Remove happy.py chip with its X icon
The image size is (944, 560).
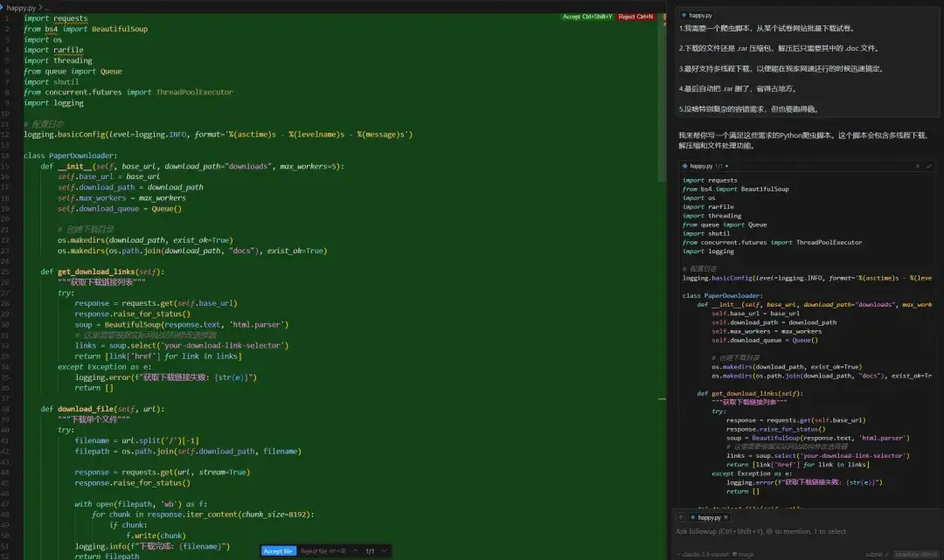pos(726,517)
